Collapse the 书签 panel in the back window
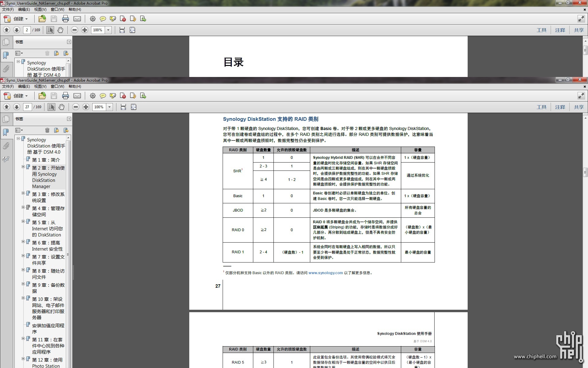This screenshot has height=368, width=588. point(69,42)
